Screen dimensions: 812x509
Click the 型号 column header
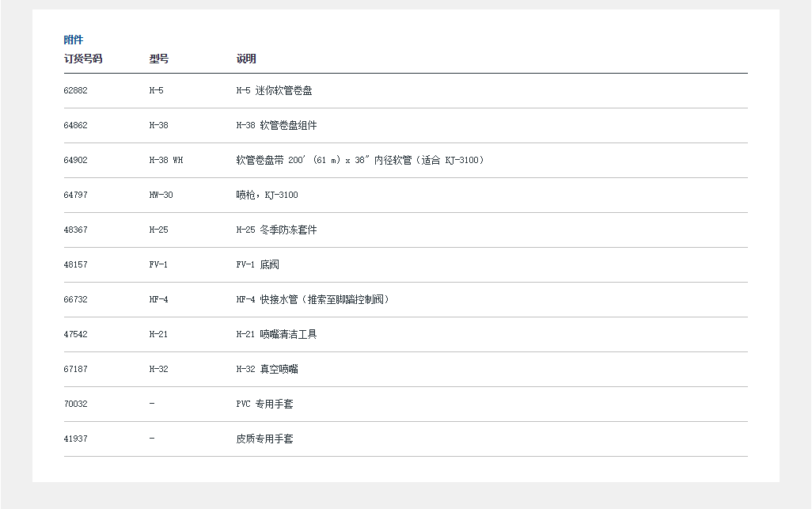click(x=159, y=59)
